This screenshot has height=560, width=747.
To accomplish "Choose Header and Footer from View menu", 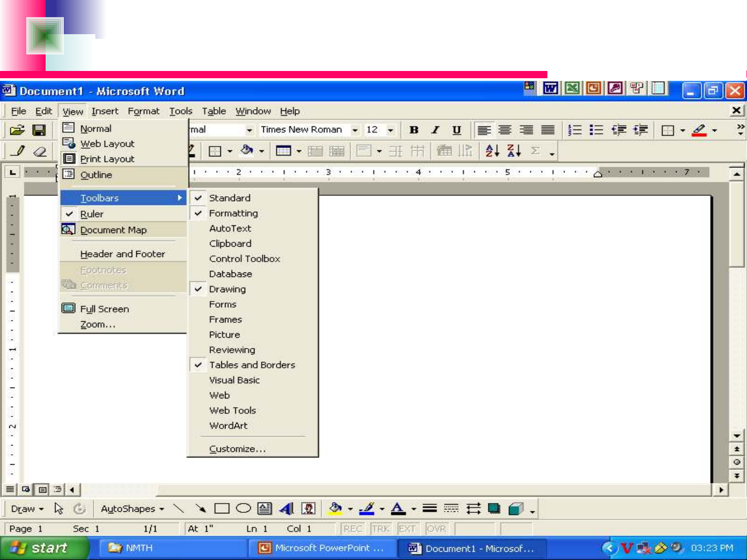I will coord(122,254).
